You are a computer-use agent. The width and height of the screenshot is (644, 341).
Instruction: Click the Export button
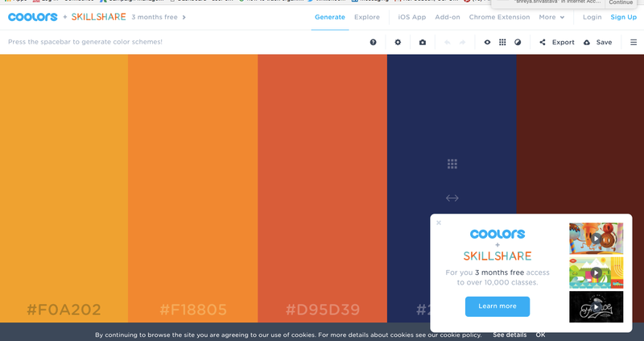tap(563, 42)
